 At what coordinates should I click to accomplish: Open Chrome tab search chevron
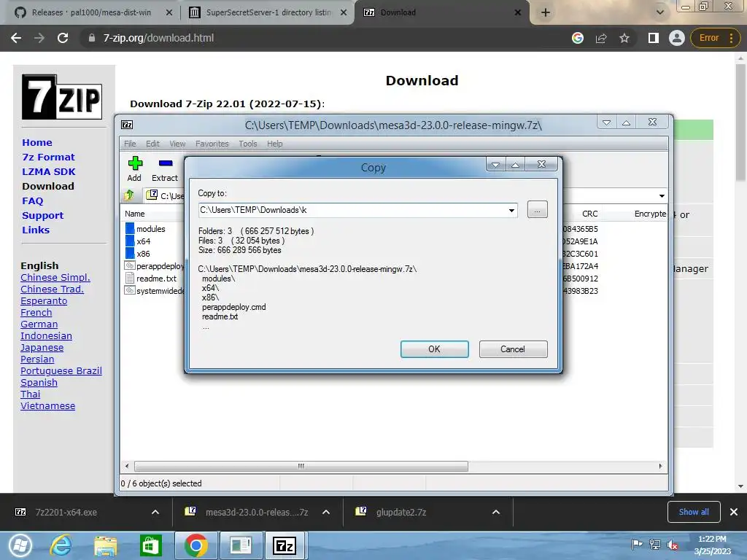point(659,12)
